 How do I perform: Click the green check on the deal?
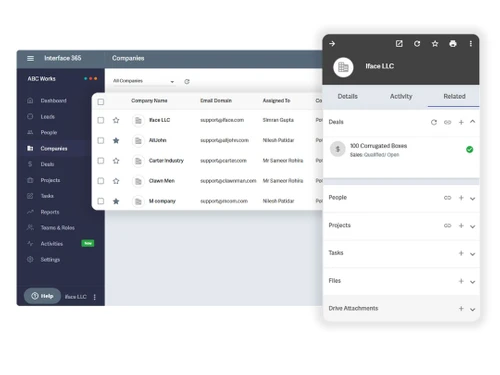click(x=470, y=149)
